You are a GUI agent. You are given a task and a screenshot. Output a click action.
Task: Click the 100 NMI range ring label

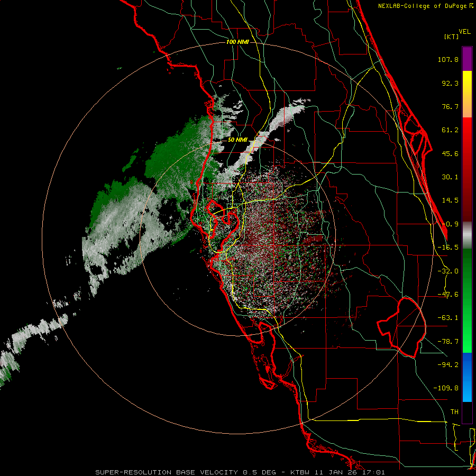(x=237, y=42)
